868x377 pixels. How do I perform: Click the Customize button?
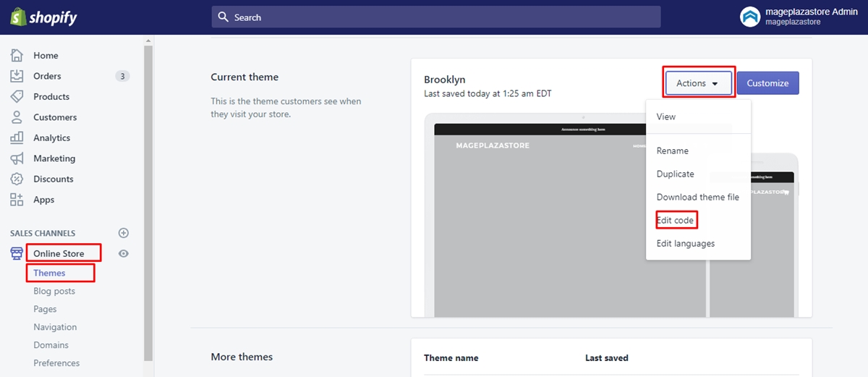point(767,83)
